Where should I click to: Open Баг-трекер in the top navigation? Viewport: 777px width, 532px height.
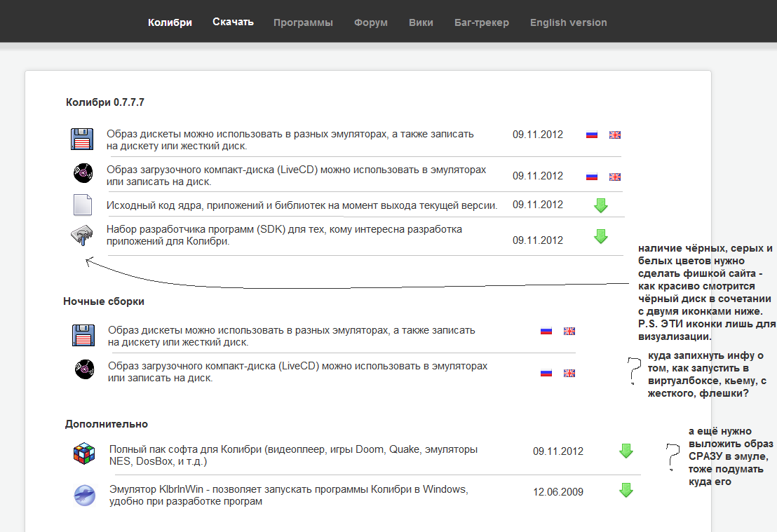(x=481, y=22)
